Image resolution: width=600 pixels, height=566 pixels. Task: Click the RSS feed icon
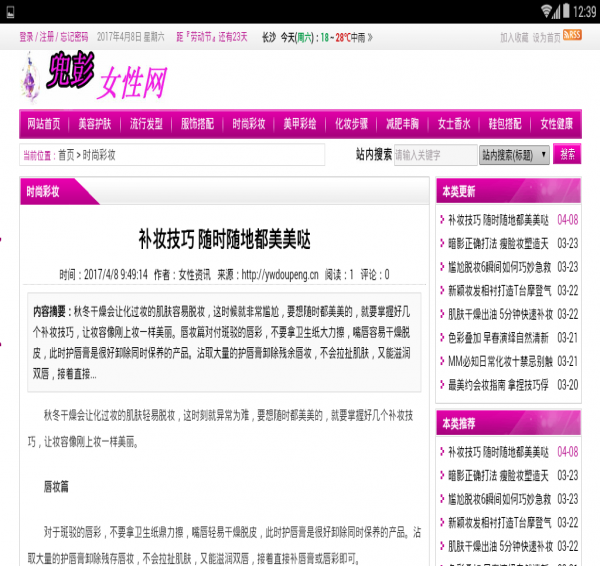coord(572,35)
